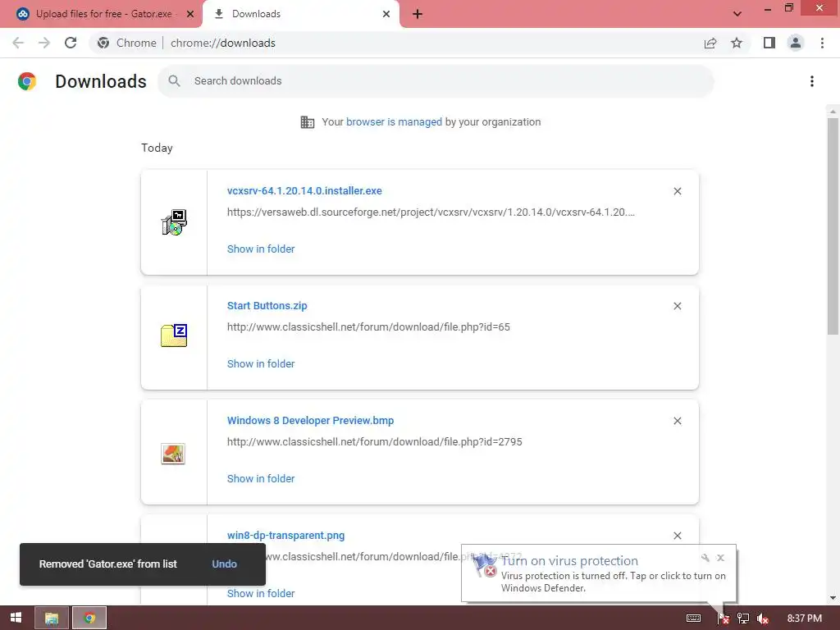This screenshot has height=630, width=840.
Task: Remove Windows 8 Developer Preview.bmp from list
Action: 677,421
